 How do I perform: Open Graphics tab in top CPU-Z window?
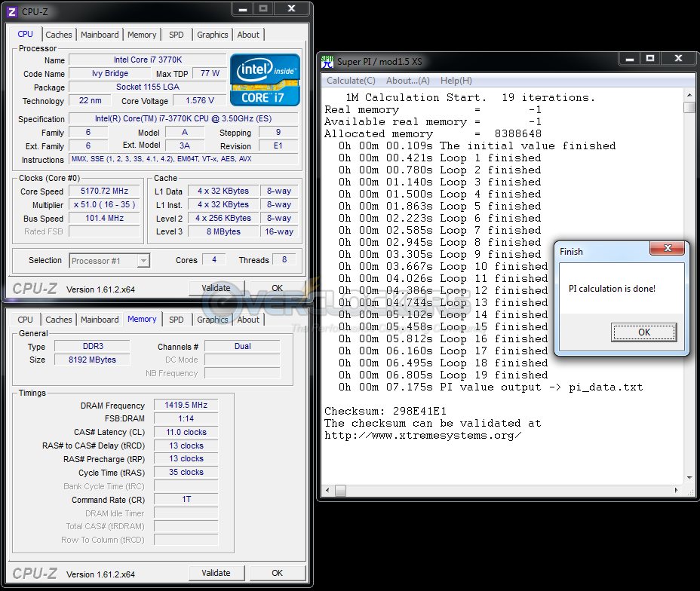(213, 35)
